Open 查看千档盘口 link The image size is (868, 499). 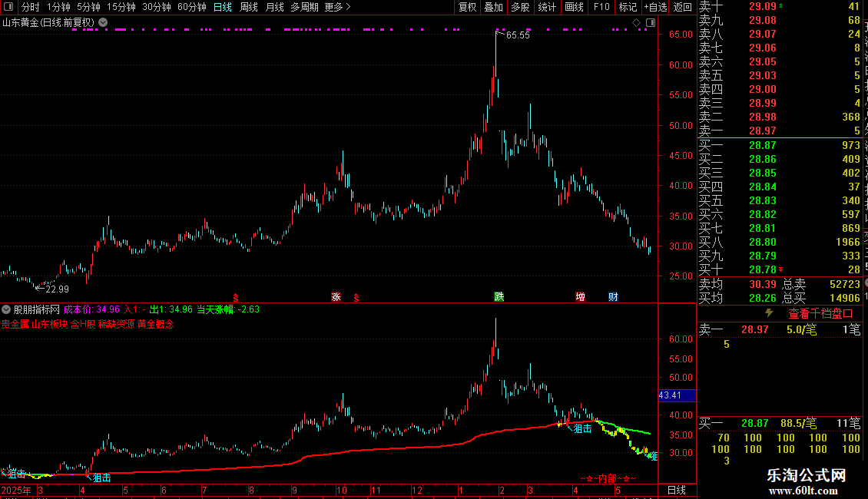coord(820,314)
